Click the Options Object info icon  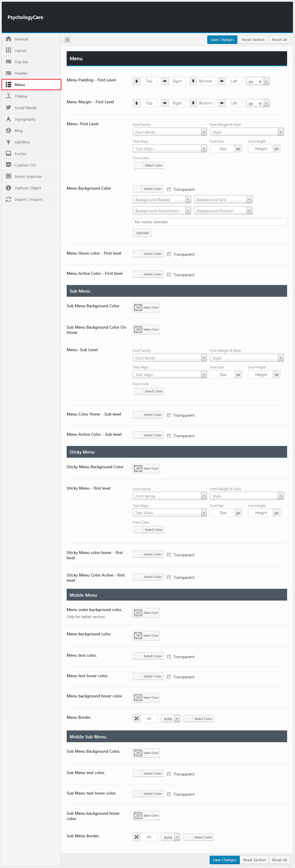pyautogui.click(x=8, y=188)
